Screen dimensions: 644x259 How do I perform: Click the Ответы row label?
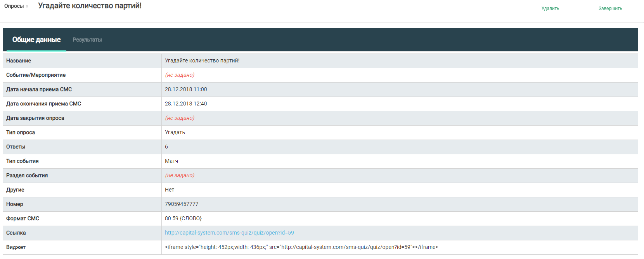16,147
